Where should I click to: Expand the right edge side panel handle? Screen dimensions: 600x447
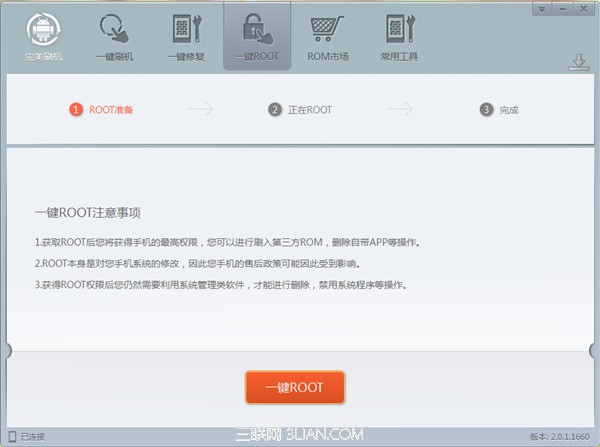594,351
